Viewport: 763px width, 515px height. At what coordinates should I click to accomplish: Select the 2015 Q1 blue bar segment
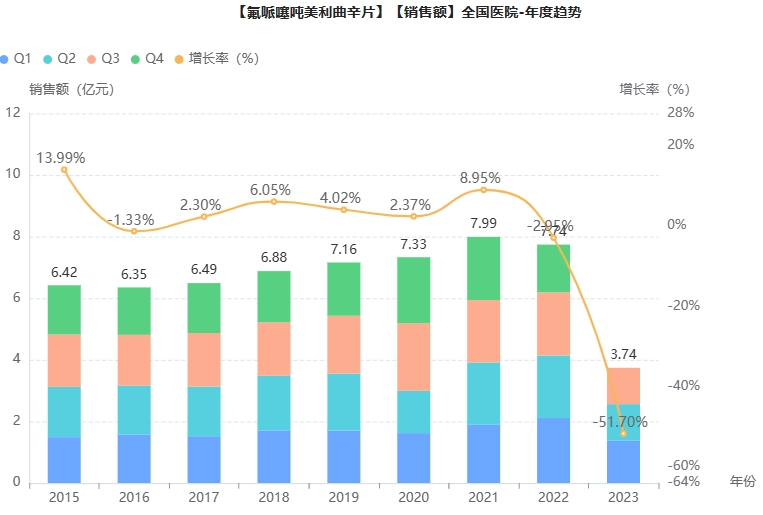pos(64,460)
